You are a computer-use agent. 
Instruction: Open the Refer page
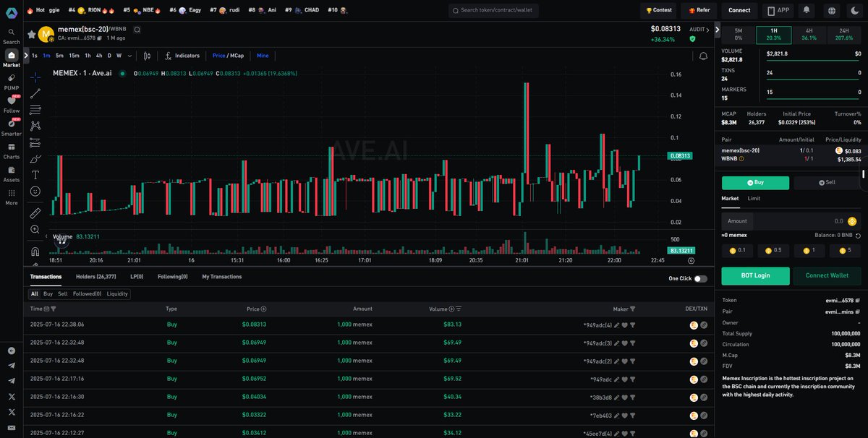pos(699,10)
